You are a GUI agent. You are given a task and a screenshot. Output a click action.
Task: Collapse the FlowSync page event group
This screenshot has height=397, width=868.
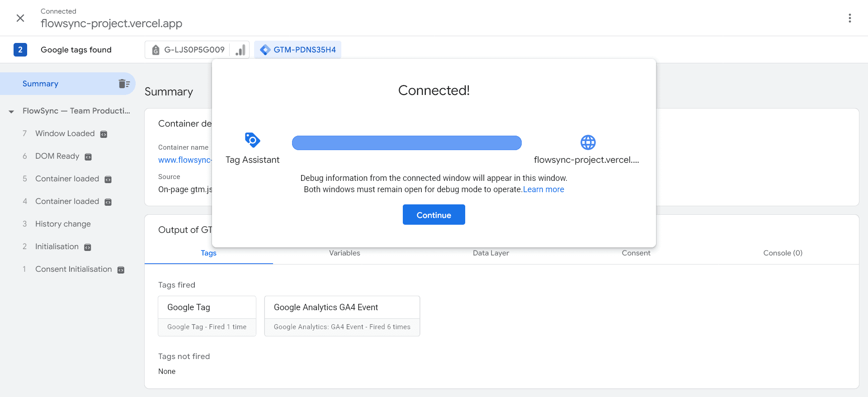(11, 111)
